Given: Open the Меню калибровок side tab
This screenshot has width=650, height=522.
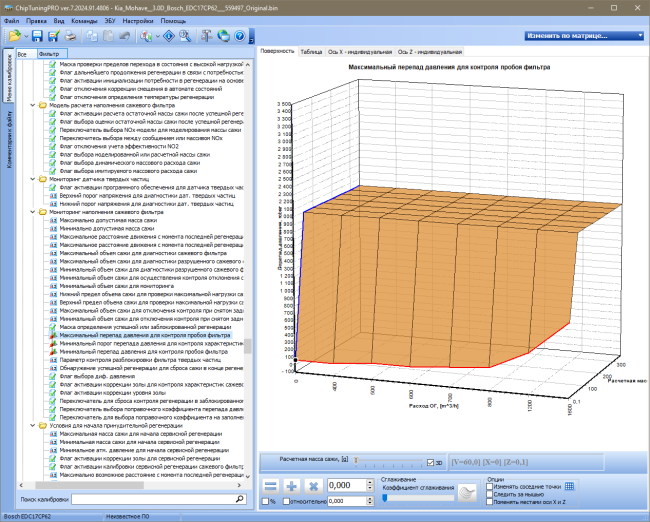Looking at the screenshot, I should pos(8,75).
